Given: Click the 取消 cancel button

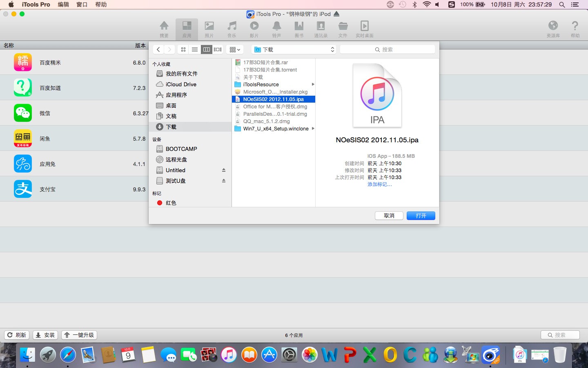Looking at the screenshot, I should point(389,215).
